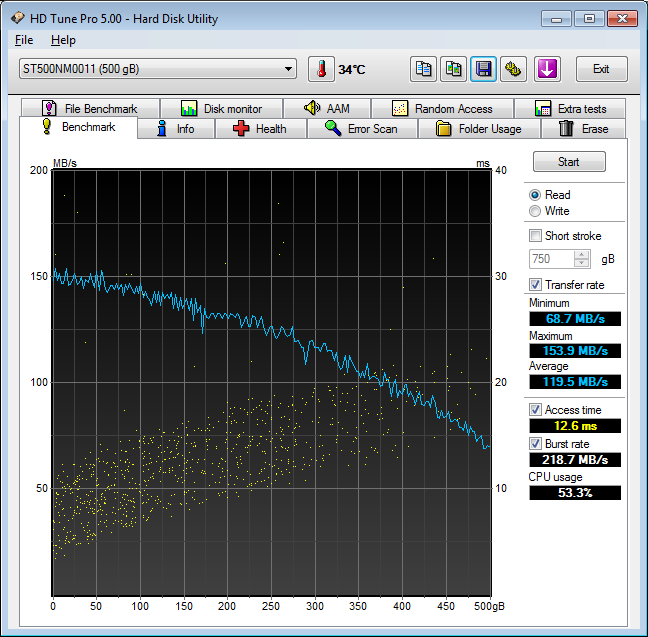Copy benchmark results as text
648x637 pixels.
click(423, 69)
